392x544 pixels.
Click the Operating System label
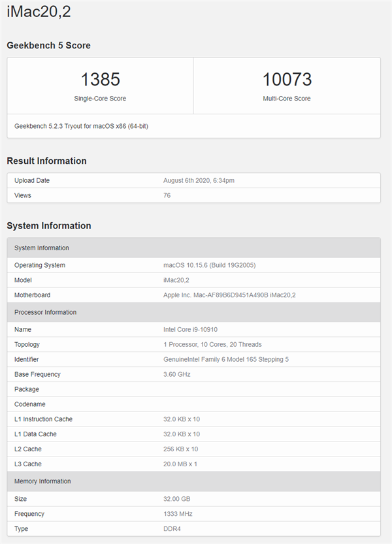click(x=40, y=265)
